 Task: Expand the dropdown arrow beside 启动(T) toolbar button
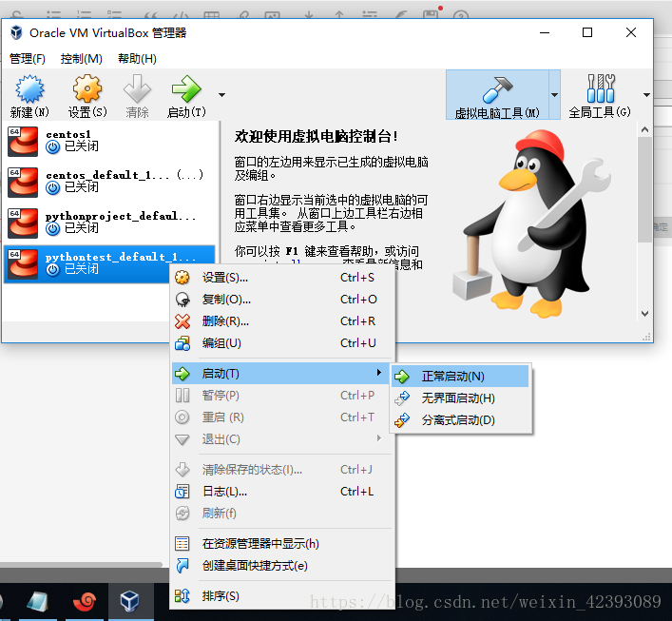[x=221, y=95]
